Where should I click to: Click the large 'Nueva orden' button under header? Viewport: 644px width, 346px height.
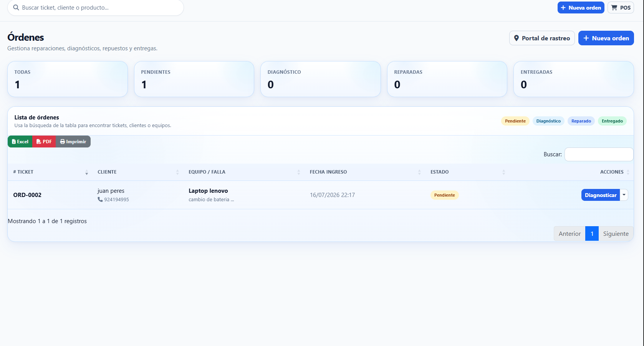click(606, 38)
